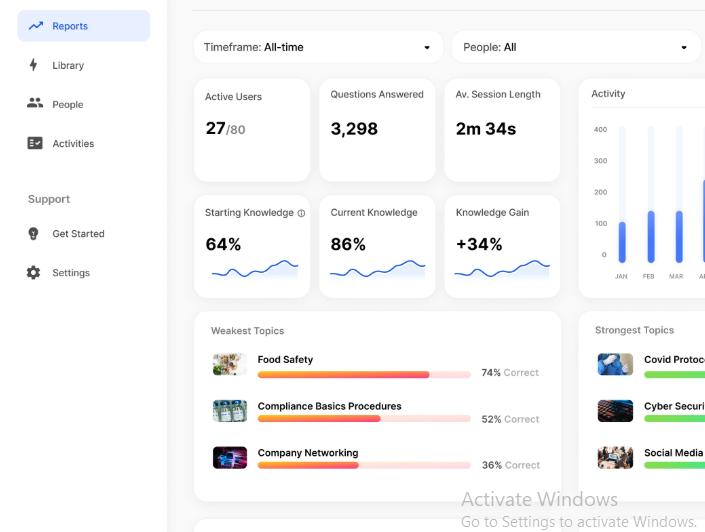Click the 86% current knowledge value

[348, 244]
